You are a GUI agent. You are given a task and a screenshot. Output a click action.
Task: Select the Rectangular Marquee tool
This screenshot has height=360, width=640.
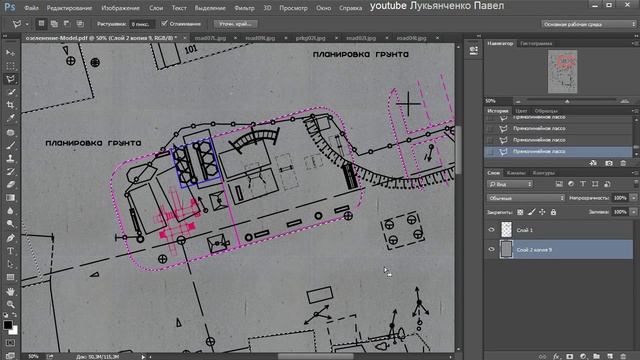click(11, 66)
